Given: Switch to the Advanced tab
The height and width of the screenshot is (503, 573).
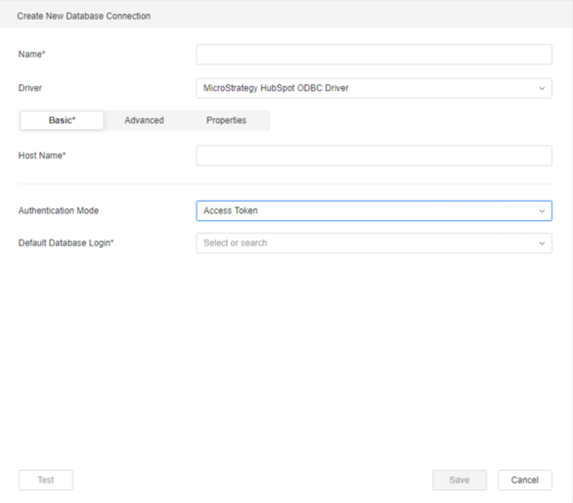Looking at the screenshot, I should [x=144, y=120].
